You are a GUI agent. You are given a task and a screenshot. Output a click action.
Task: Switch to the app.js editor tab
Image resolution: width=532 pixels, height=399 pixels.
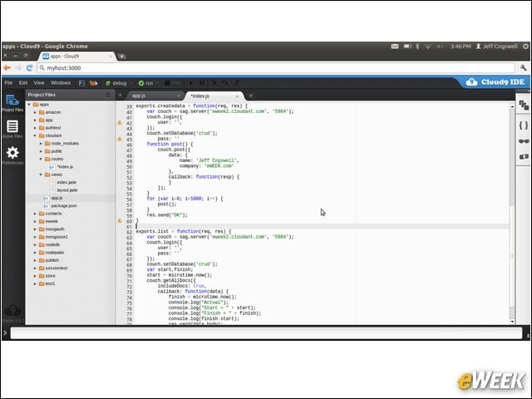tap(155, 96)
